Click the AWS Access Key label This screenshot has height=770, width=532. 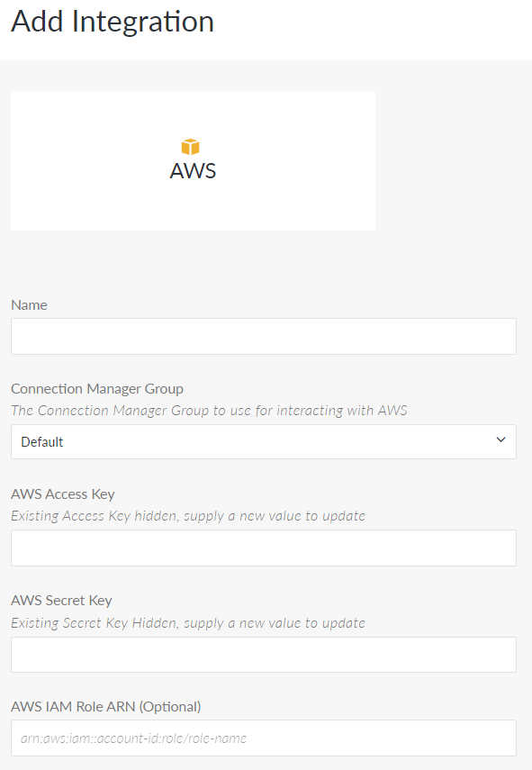[63, 494]
